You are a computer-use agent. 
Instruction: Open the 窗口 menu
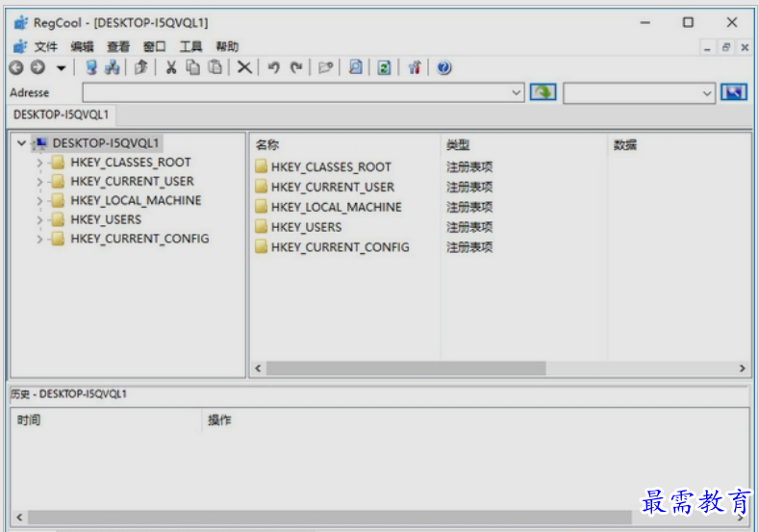coord(155,46)
